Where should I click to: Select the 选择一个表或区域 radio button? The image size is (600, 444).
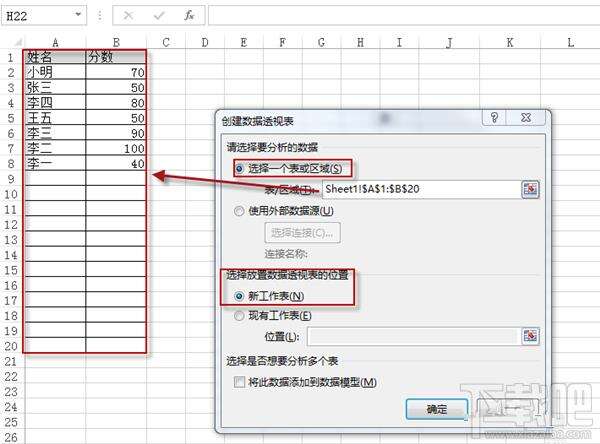tap(240, 169)
